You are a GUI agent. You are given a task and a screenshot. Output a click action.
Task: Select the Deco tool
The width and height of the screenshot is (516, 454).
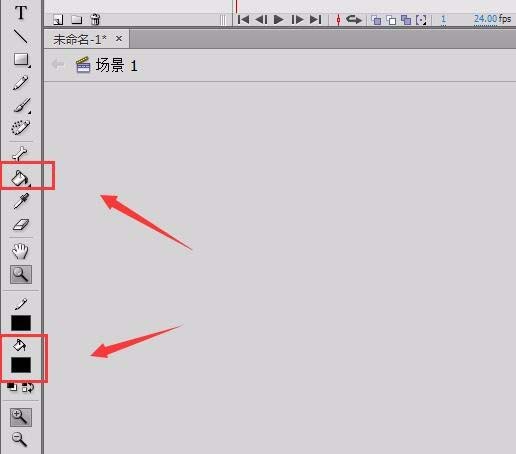tap(21, 127)
